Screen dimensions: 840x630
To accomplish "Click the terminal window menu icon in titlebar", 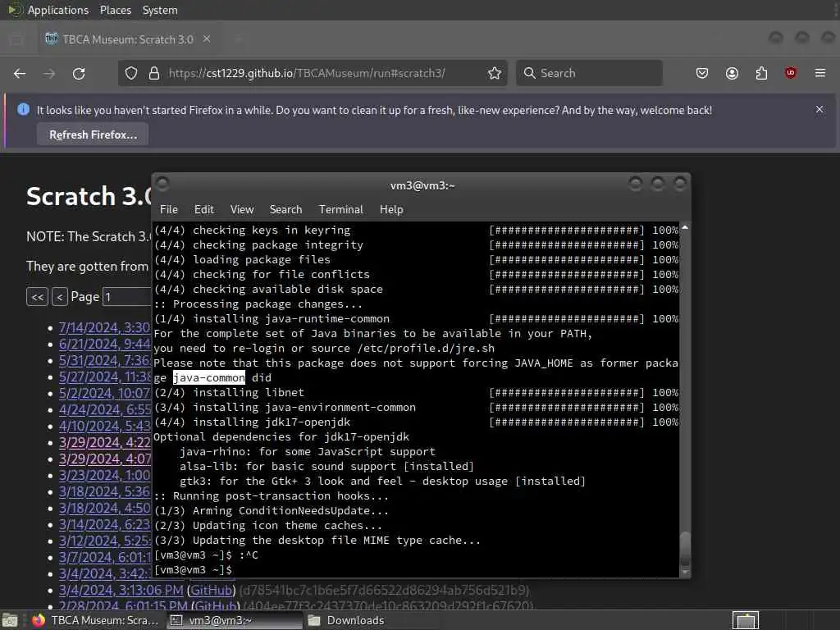I will pos(162,184).
